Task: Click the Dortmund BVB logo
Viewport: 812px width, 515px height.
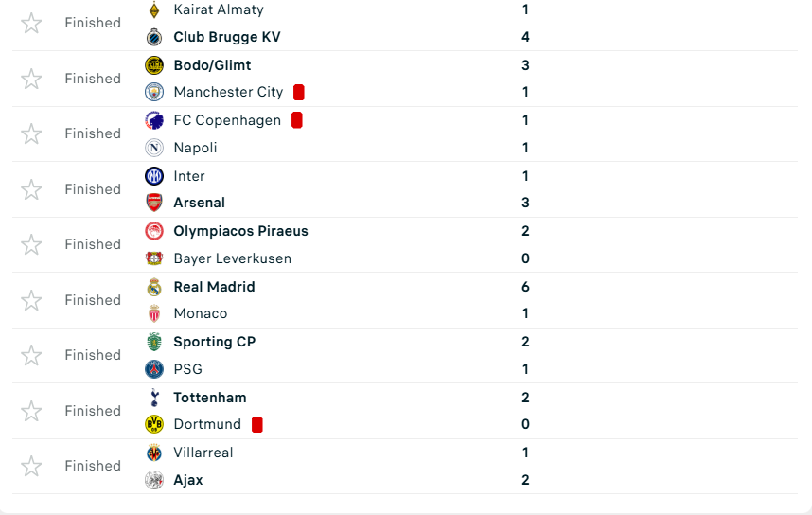Action: click(x=153, y=424)
